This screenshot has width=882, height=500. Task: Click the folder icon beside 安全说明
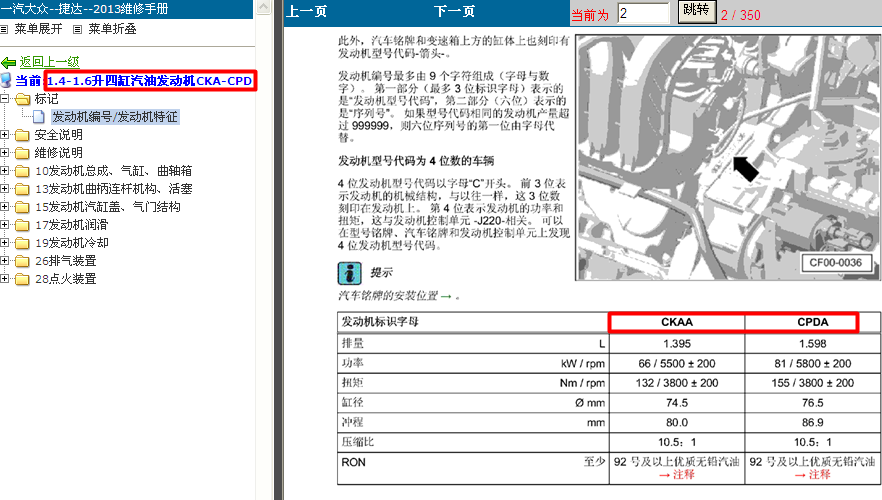point(22,135)
